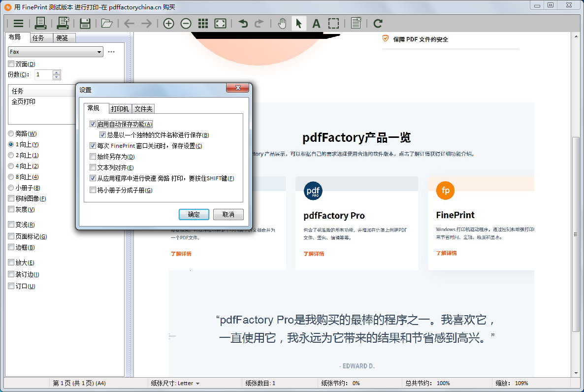This screenshot has width=584, height=392.
Task: Increase 份数 copies with up stepper arrow
Action: pyautogui.click(x=56, y=72)
